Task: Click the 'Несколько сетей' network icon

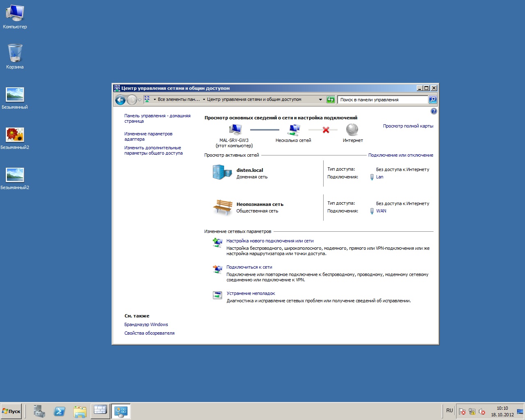Action: coord(294,130)
